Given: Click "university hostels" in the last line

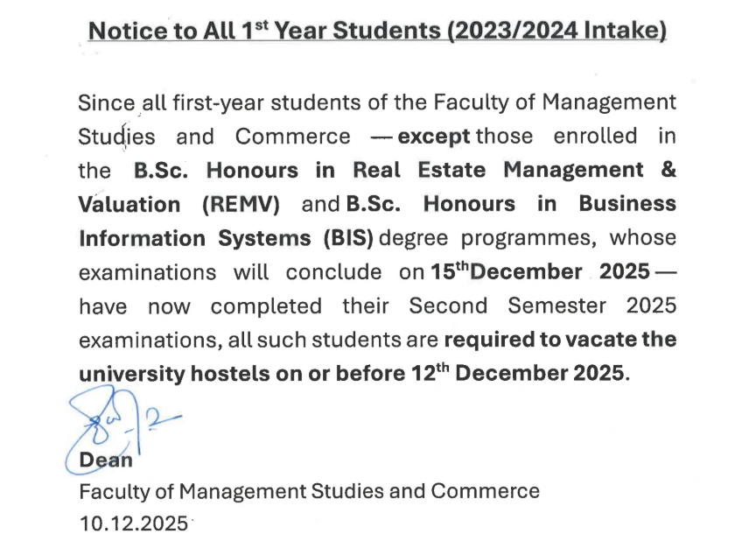Looking at the screenshot, I should tap(166, 374).
